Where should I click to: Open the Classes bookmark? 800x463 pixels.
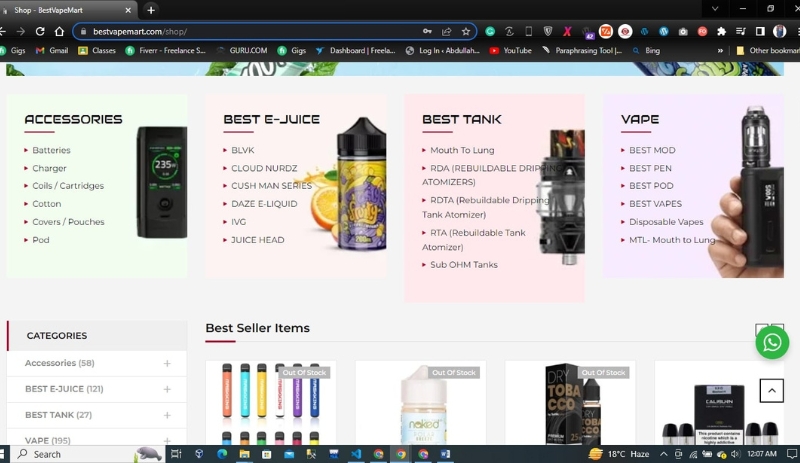[x=97, y=51]
